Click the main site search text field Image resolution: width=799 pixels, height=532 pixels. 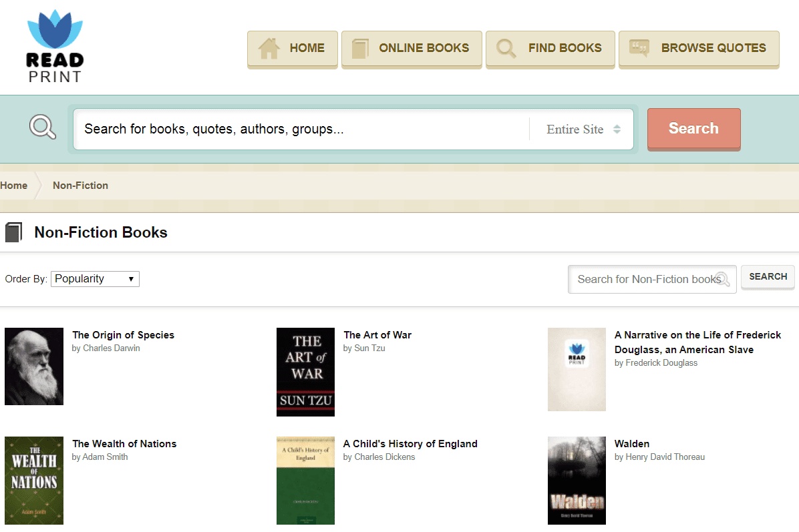301,129
